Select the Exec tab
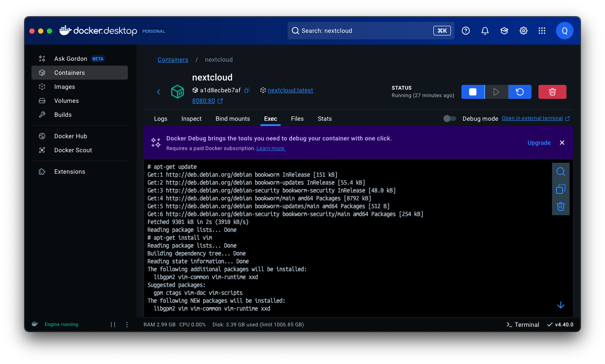The image size is (605, 364). click(271, 119)
